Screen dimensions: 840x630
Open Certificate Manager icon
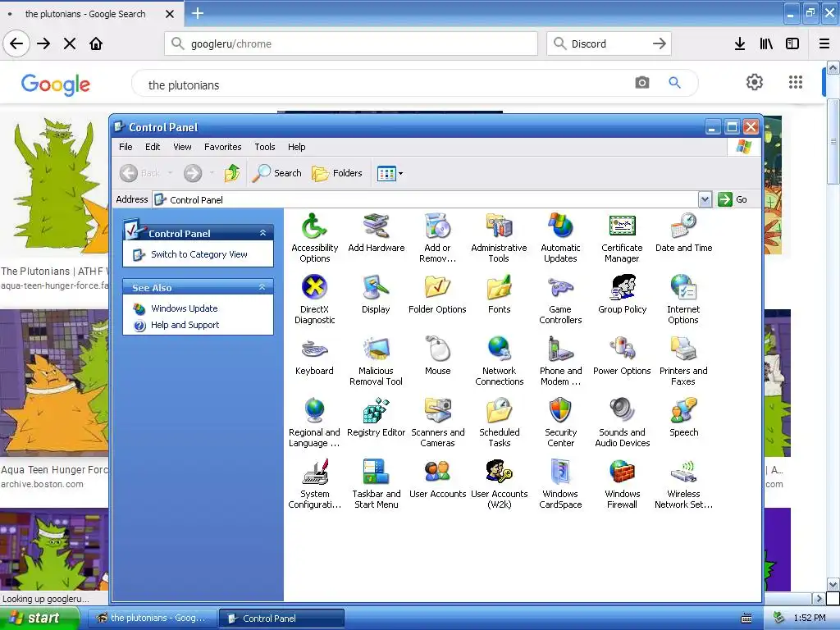(622, 238)
